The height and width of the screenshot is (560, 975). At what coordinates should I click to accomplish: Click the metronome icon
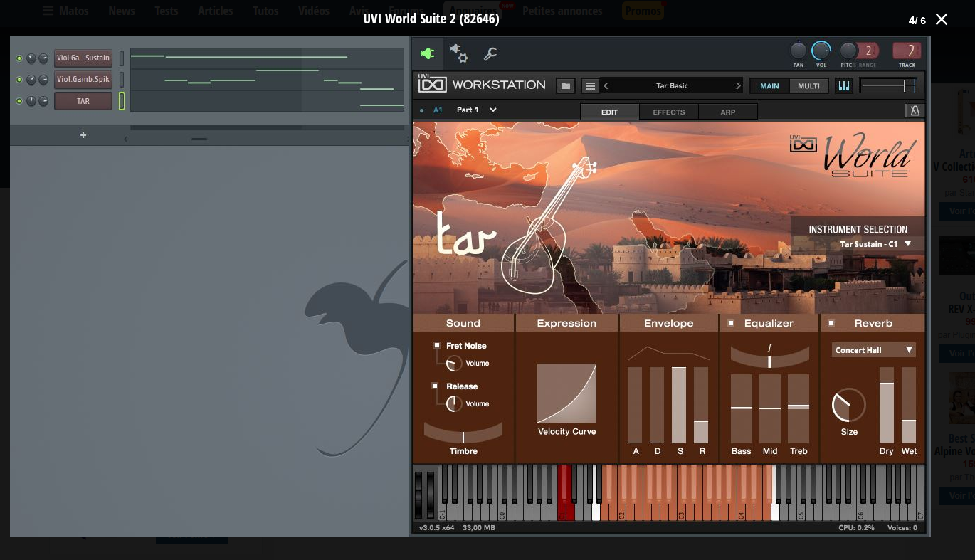[x=915, y=111]
